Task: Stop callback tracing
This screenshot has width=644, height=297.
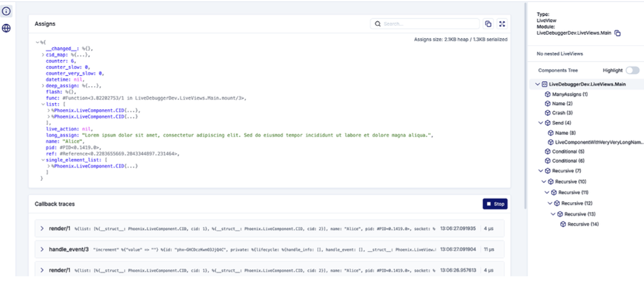Action: coord(495,204)
